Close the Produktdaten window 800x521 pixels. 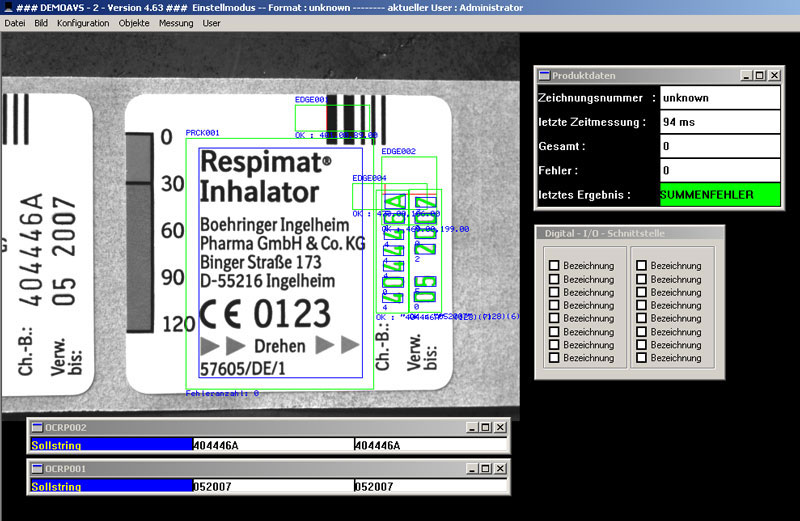coord(773,75)
